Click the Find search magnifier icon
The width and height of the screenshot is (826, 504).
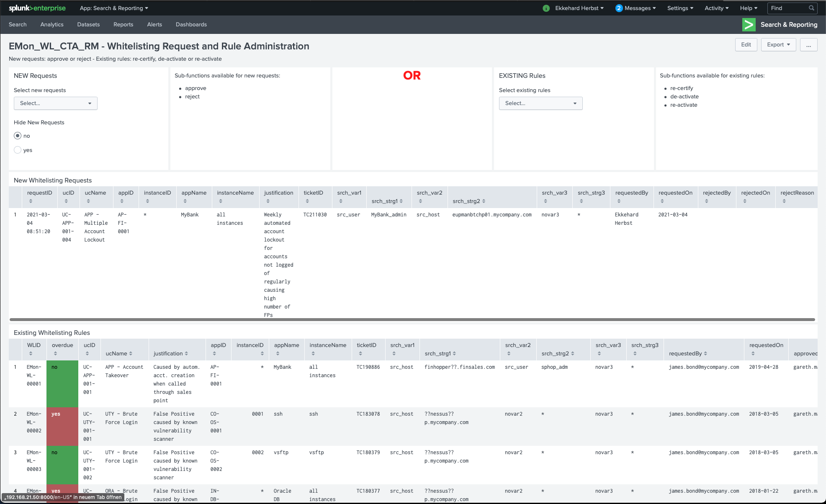(x=811, y=8)
